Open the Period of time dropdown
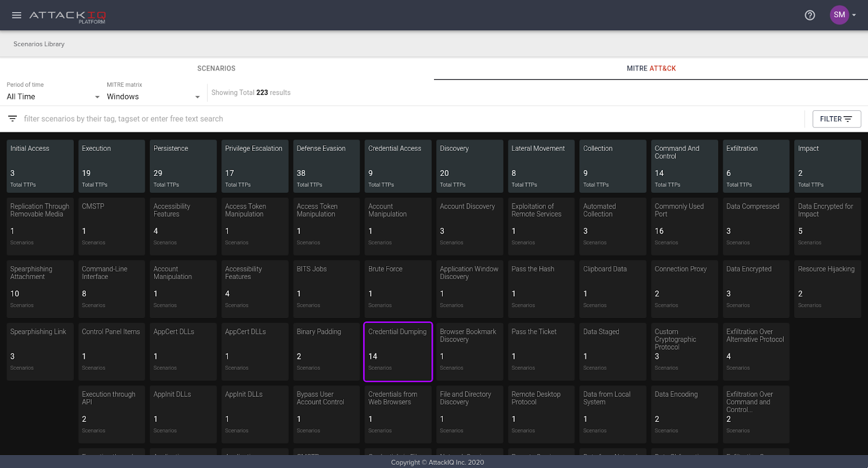Screen dimensions: 868x468 [53, 97]
